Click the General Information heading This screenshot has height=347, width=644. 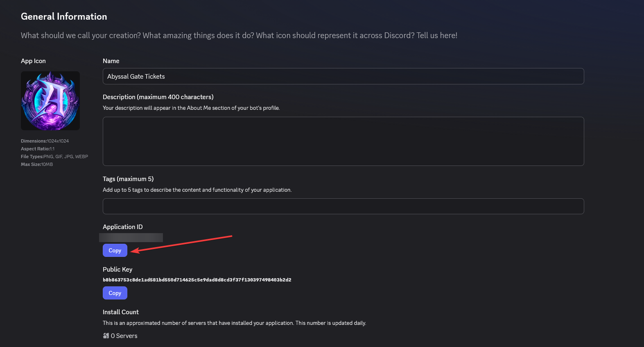tap(64, 16)
